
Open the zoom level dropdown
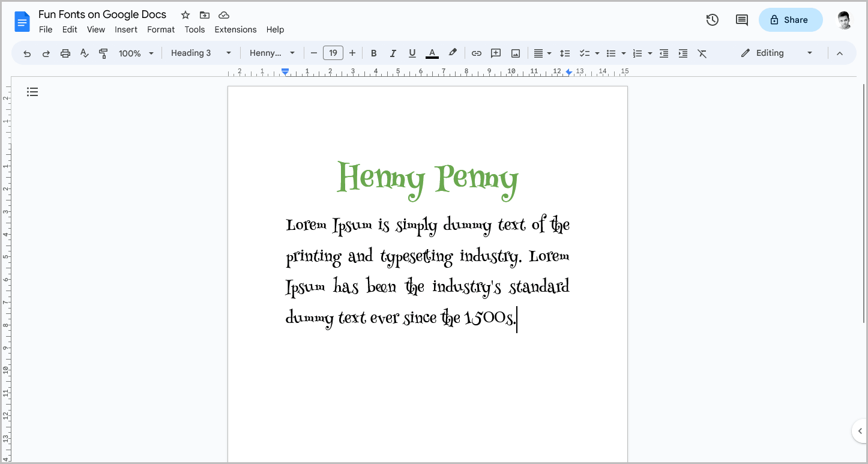(136, 53)
